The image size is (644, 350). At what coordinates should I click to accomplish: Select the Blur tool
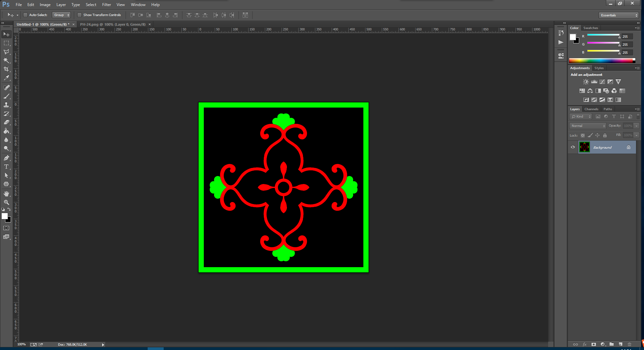(6, 140)
